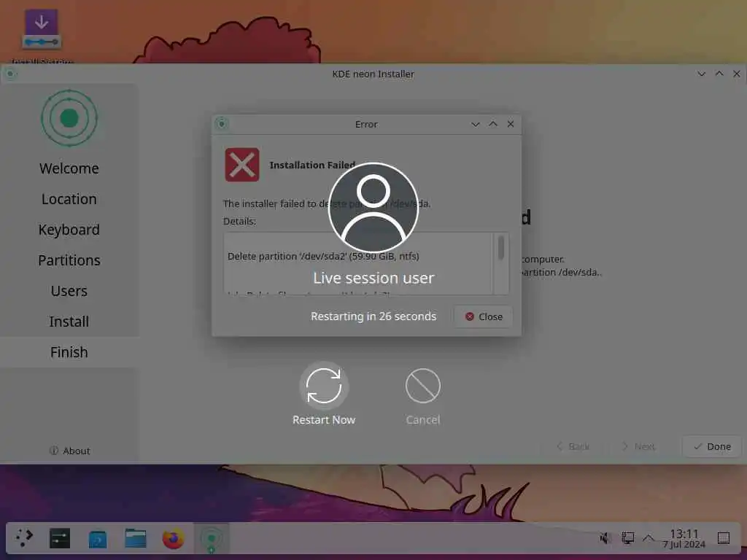Minimize the KDE neon Installer window
The image size is (747, 560).
(x=701, y=74)
